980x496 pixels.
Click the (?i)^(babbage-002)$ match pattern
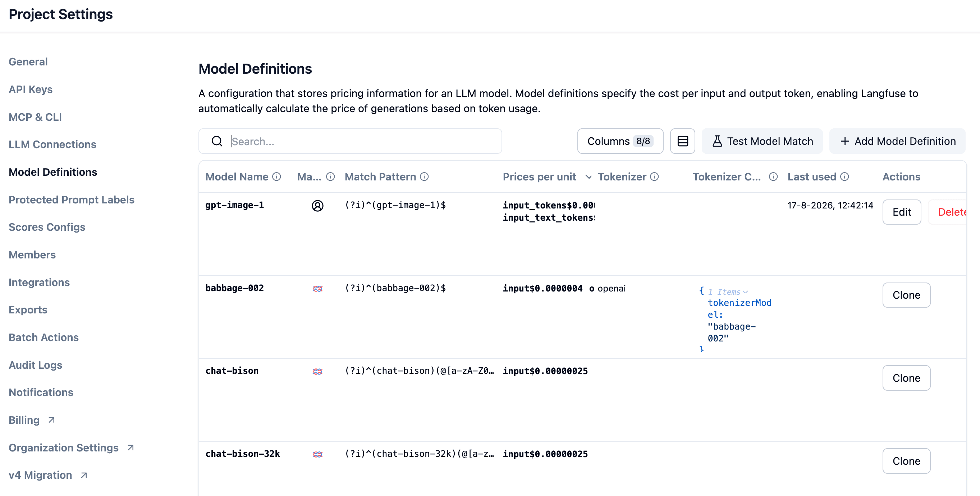point(395,288)
